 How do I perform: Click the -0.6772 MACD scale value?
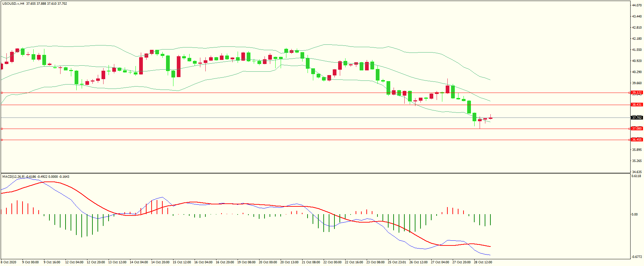tap(637, 257)
